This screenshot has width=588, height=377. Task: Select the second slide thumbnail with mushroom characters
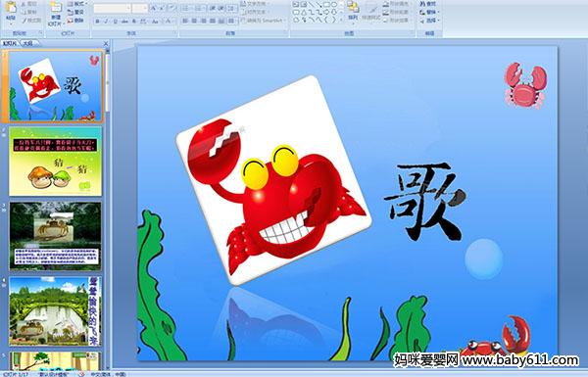tap(55, 162)
